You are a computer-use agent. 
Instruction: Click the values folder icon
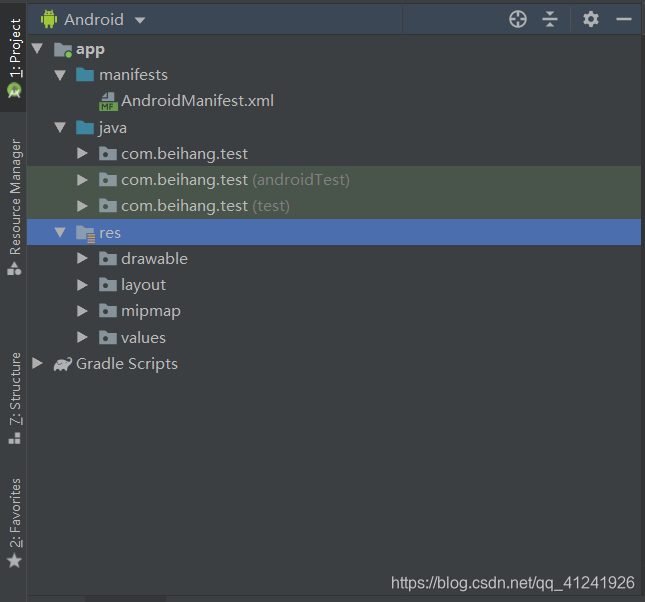click(x=108, y=337)
